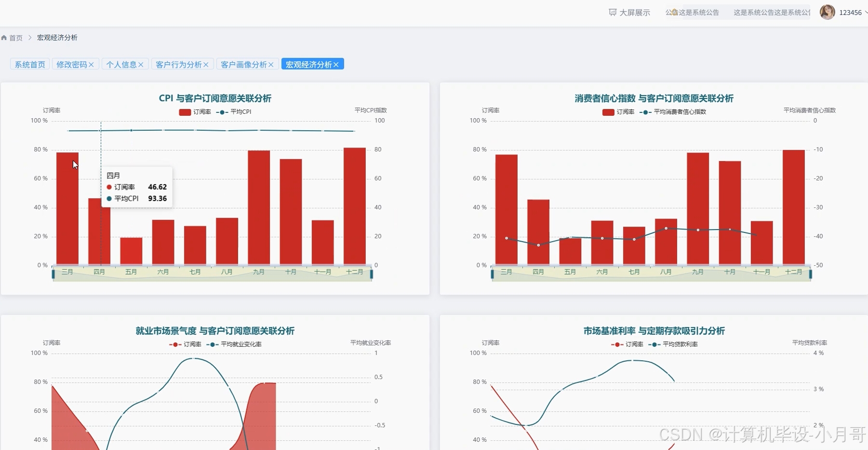The height and width of the screenshot is (450, 868).
Task: Click the right zoom handle under CPI chart
Action: tap(372, 274)
